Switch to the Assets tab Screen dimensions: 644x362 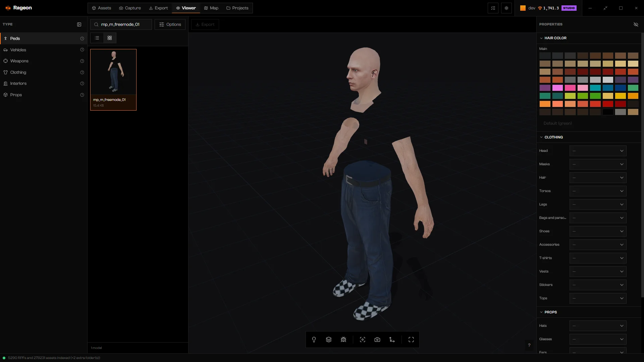[101, 8]
